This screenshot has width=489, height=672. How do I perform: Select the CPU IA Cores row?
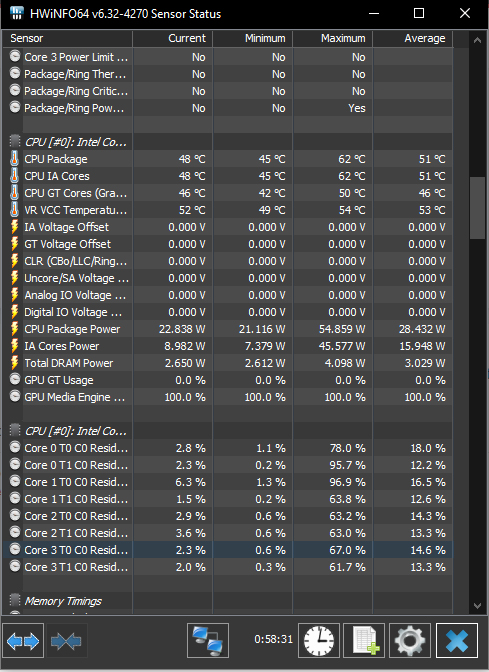pyautogui.click(x=228, y=176)
